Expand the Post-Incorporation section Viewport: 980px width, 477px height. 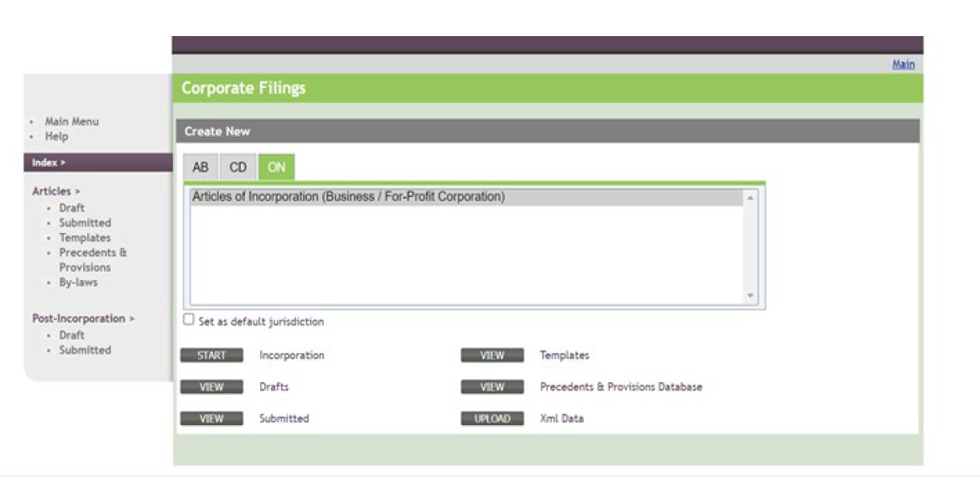coord(83,319)
